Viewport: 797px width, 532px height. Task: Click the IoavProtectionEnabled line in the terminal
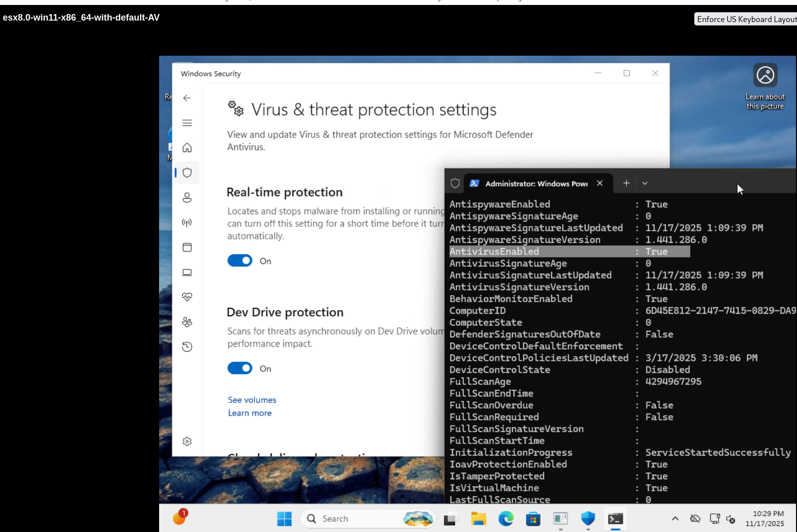coord(559,464)
